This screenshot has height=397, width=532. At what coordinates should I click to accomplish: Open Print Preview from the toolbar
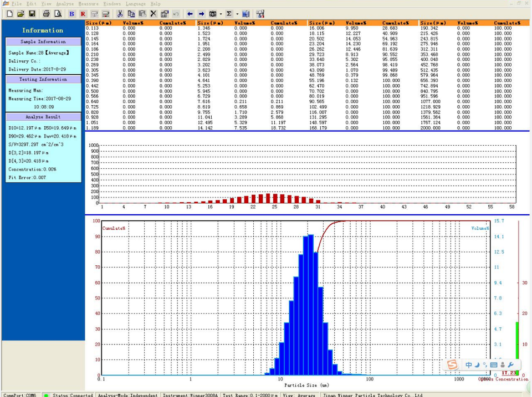coord(57,13)
